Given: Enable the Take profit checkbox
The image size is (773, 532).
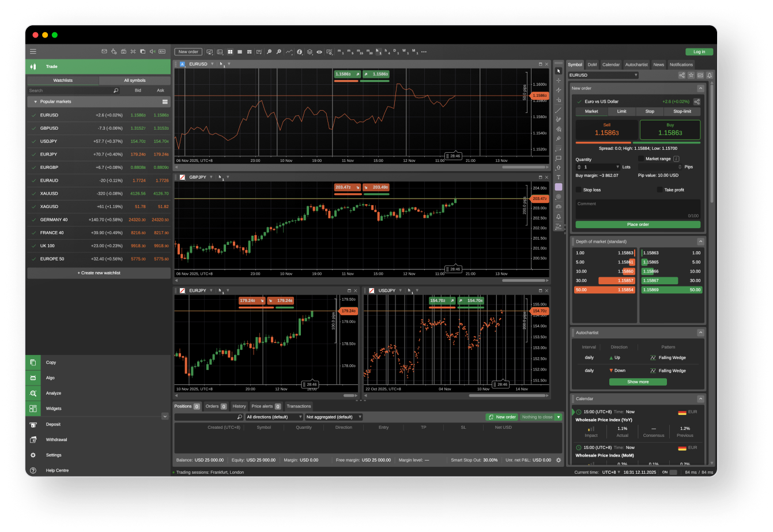Looking at the screenshot, I should pyautogui.click(x=660, y=190).
